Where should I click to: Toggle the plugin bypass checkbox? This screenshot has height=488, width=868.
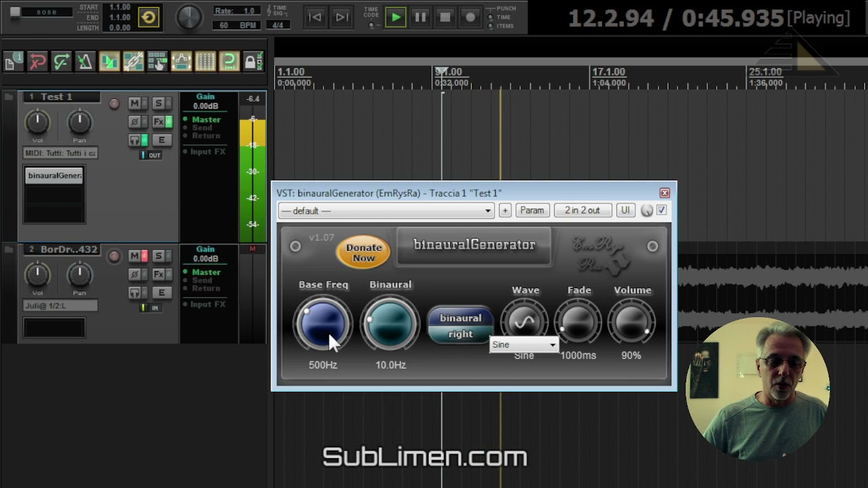point(661,211)
